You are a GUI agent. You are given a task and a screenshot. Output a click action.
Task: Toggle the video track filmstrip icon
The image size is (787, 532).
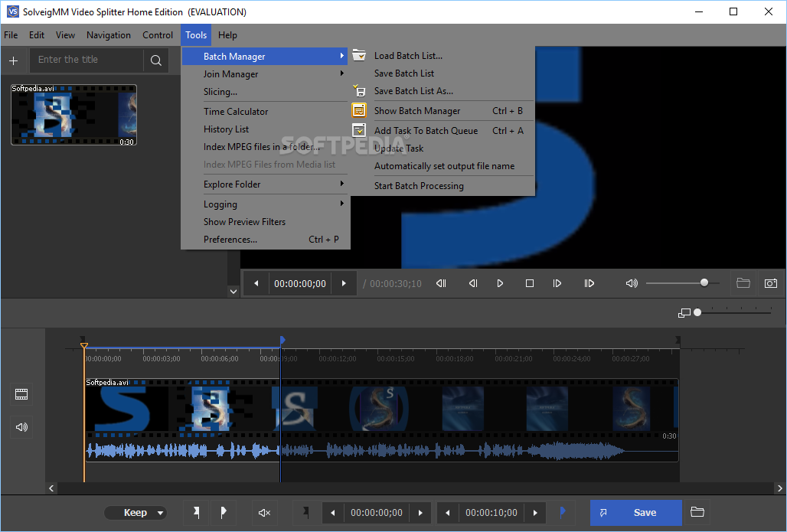pyautogui.click(x=21, y=394)
